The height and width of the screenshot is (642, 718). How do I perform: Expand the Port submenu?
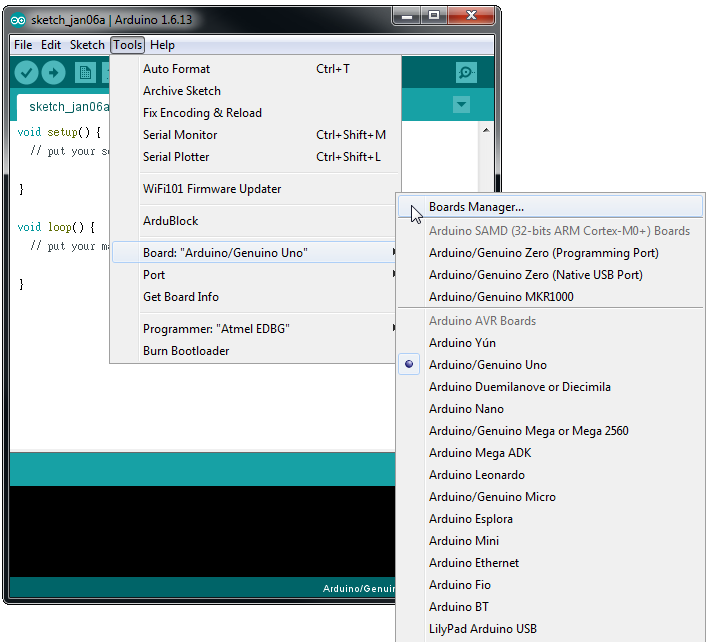254,275
